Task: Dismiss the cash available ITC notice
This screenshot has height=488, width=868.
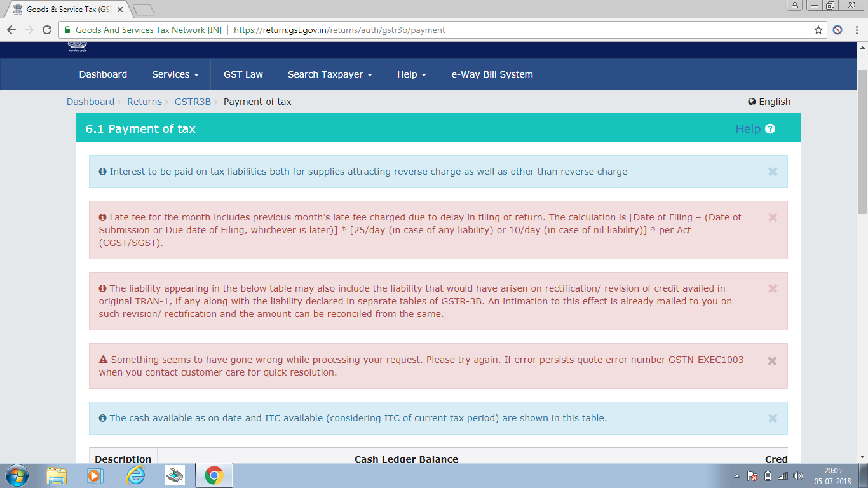Action: tap(773, 418)
